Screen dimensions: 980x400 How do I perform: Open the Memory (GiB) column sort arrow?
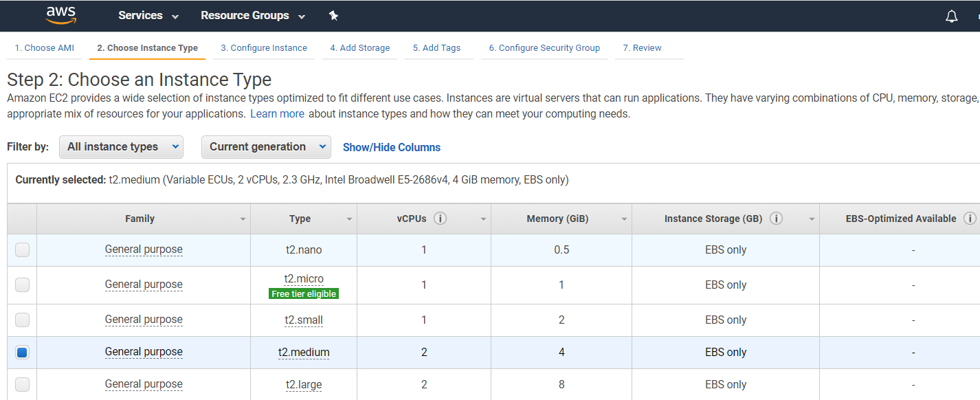(624, 219)
